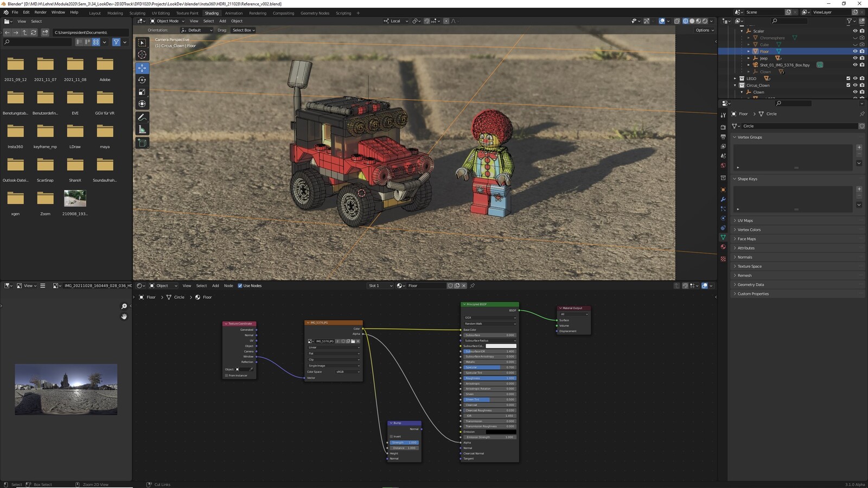868x488 pixels.
Task: Select the Measure tool
Action: pos(142,129)
